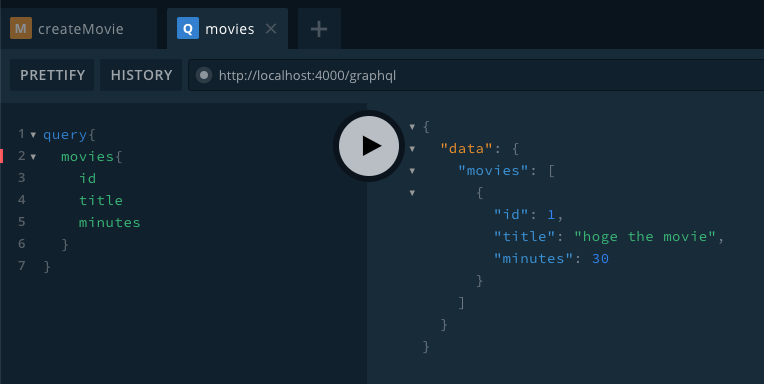This screenshot has width=764, height=384.
Task: Collapse the movies block on editor line 2
Action: (x=33, y=157)
